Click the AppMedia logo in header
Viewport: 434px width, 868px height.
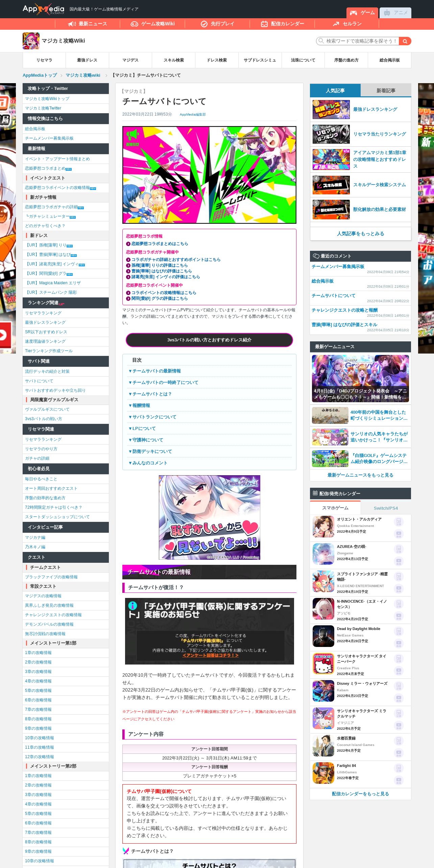(43, 9)
